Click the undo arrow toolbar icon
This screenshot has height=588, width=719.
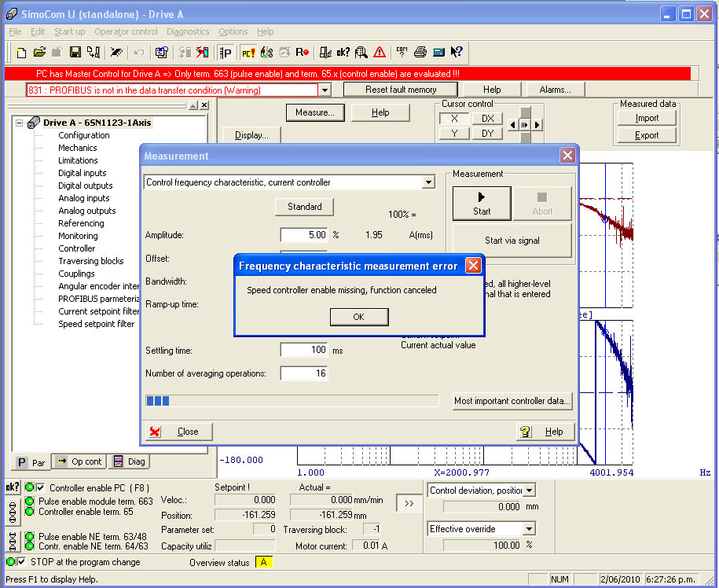tap(138, 53)
